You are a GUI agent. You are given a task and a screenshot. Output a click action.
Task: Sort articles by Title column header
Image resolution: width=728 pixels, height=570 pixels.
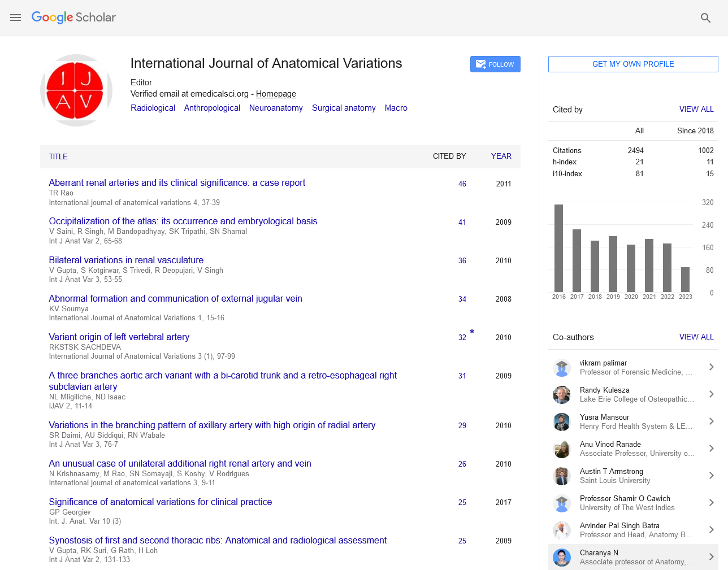(58, 156)
